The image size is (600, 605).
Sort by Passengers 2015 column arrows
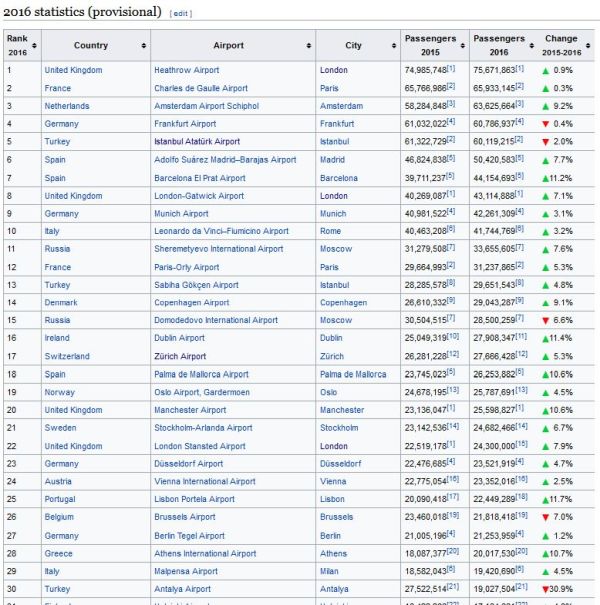pos(463,46)
